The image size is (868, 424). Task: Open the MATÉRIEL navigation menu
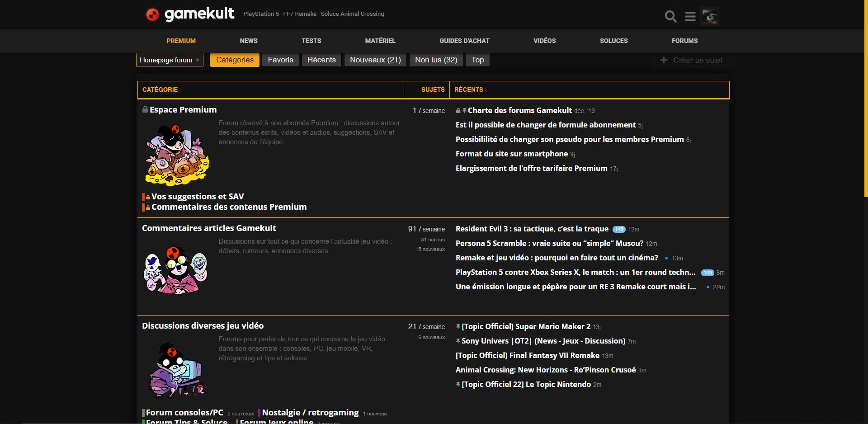380,41
